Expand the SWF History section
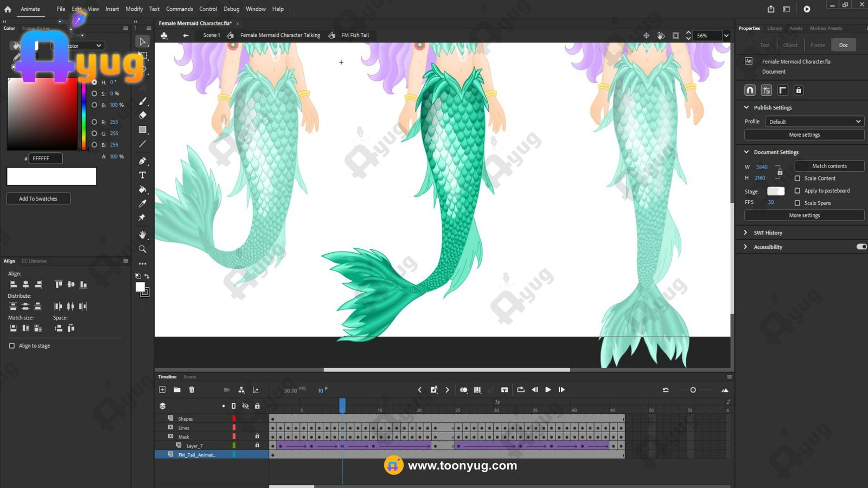The image size is (868, 488). click(x=746, y=233)
